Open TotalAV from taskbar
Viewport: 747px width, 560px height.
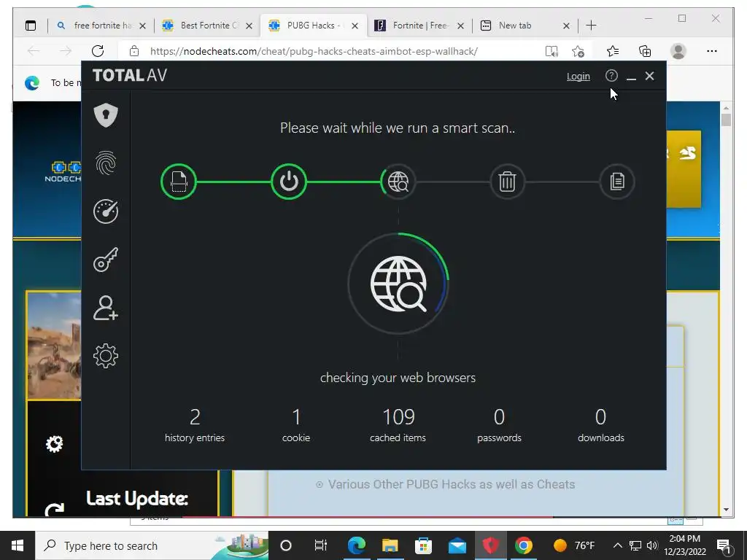point(491,545)
